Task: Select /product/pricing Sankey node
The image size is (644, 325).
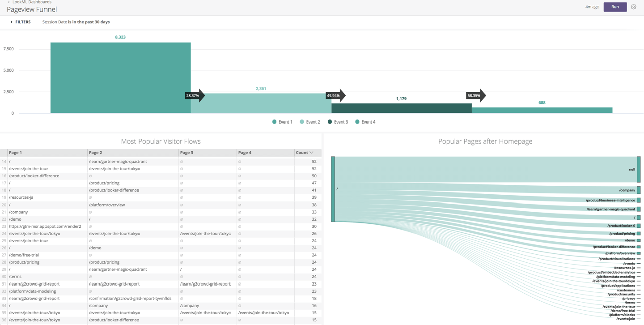Action: pos(639,233)
